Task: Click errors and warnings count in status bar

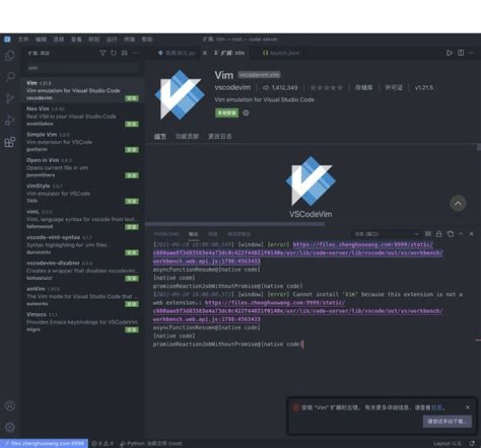Action: point(103,443)
